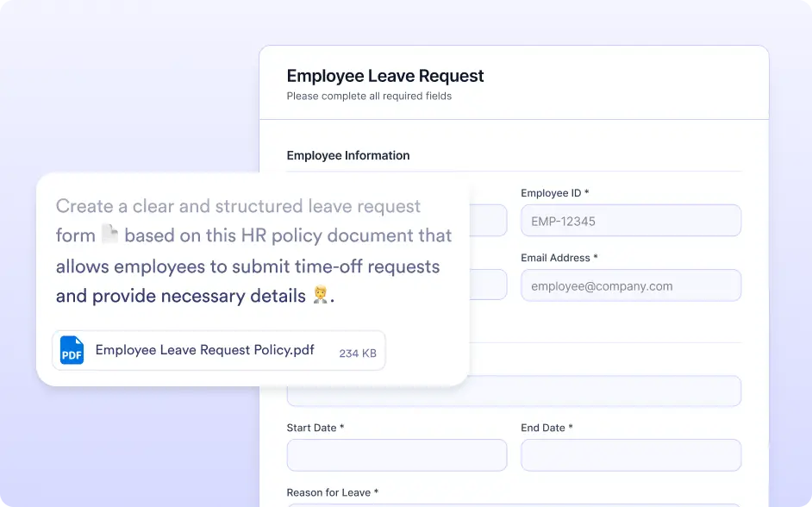Click the partly hidden field beside Email Address
Screen dimensions: 812x507
[488, 285]
